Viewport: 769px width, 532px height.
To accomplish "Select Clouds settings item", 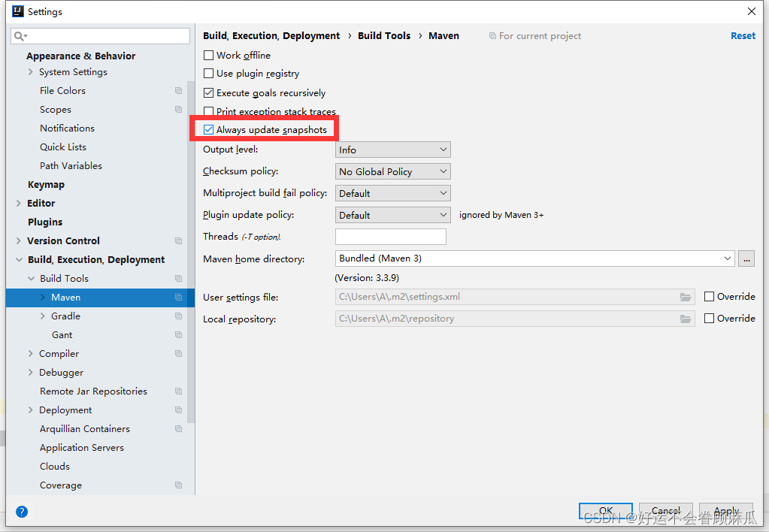I will click(55, 467).
